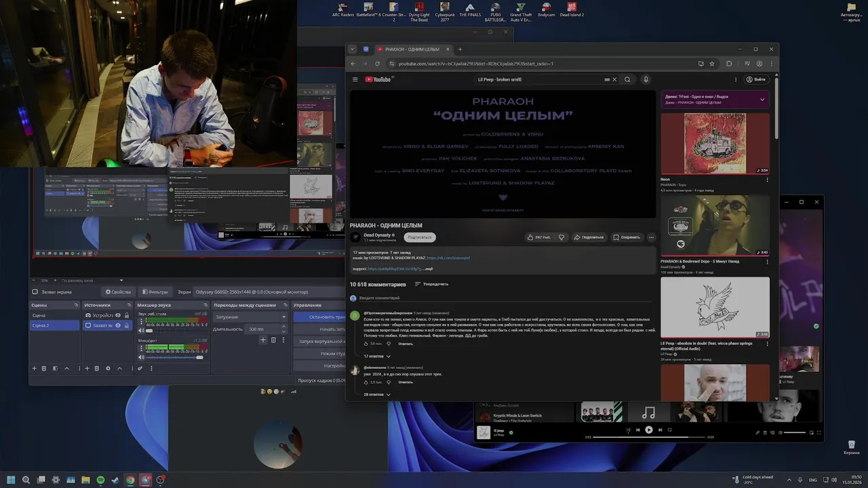Toggle visibility of Устройст source

coord(118,315)
